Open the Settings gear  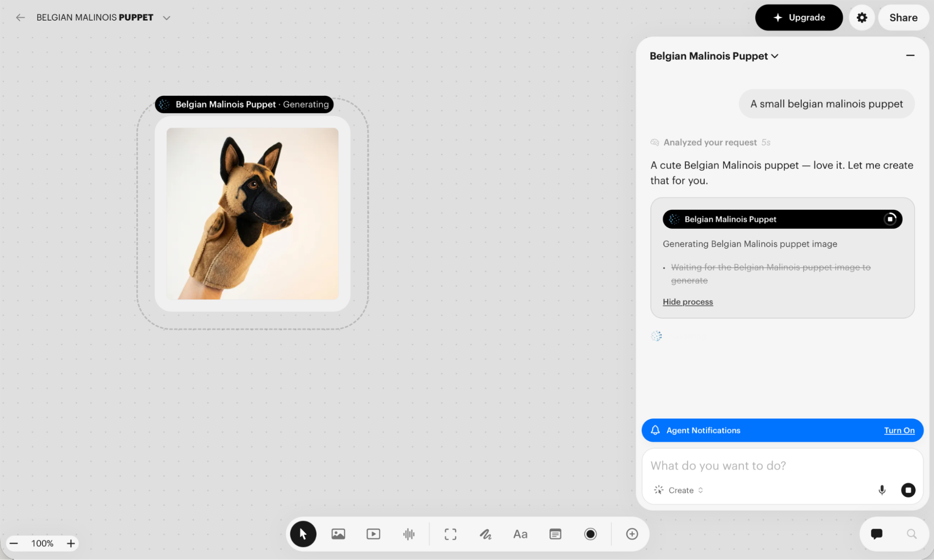(862, 17)
